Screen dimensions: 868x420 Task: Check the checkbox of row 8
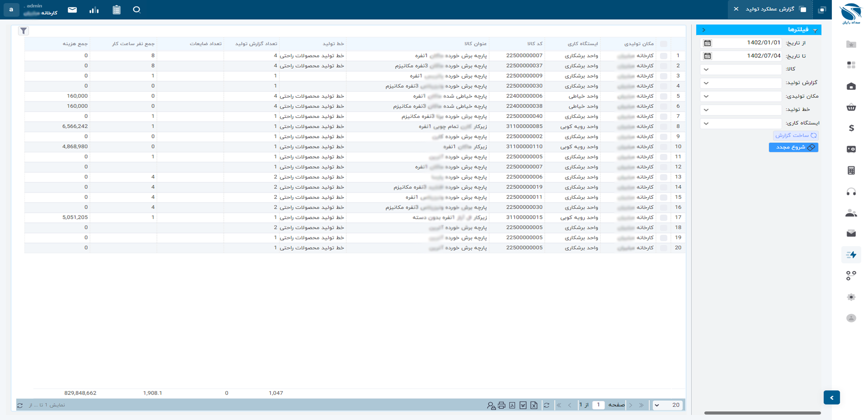pyautogui.click(x=663, y=126)
